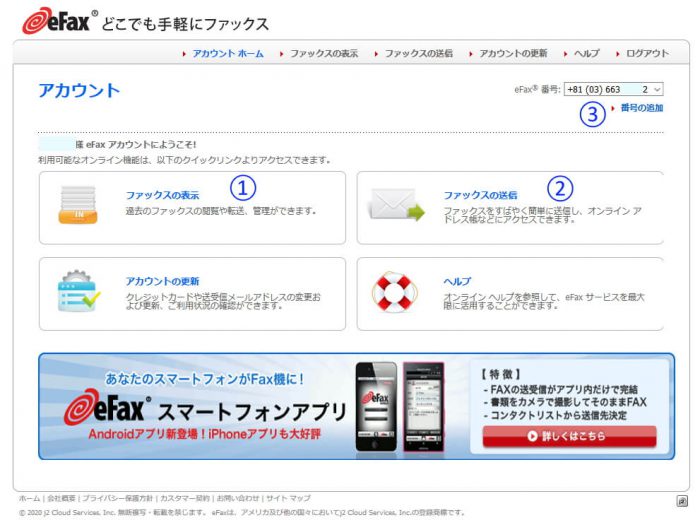Viewport: 700px width, 520px height.
Task: Click the アカウント page heading
Action: click(x=79, y=91)
